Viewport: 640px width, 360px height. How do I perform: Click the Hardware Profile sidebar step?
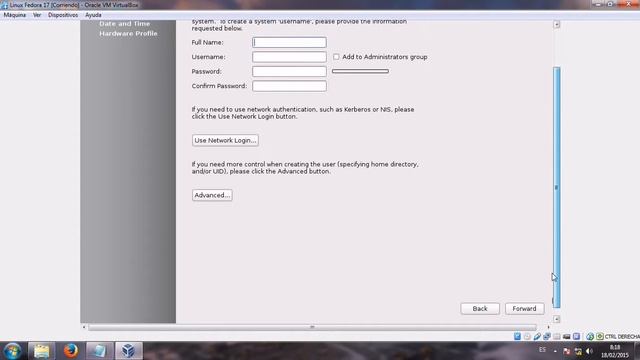pos(128,33)
